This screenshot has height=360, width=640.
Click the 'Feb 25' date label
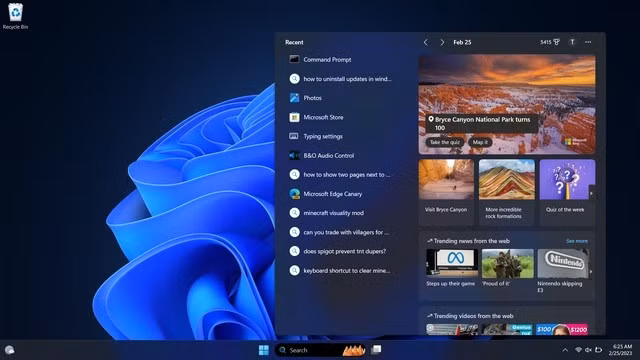pos(462,42)
